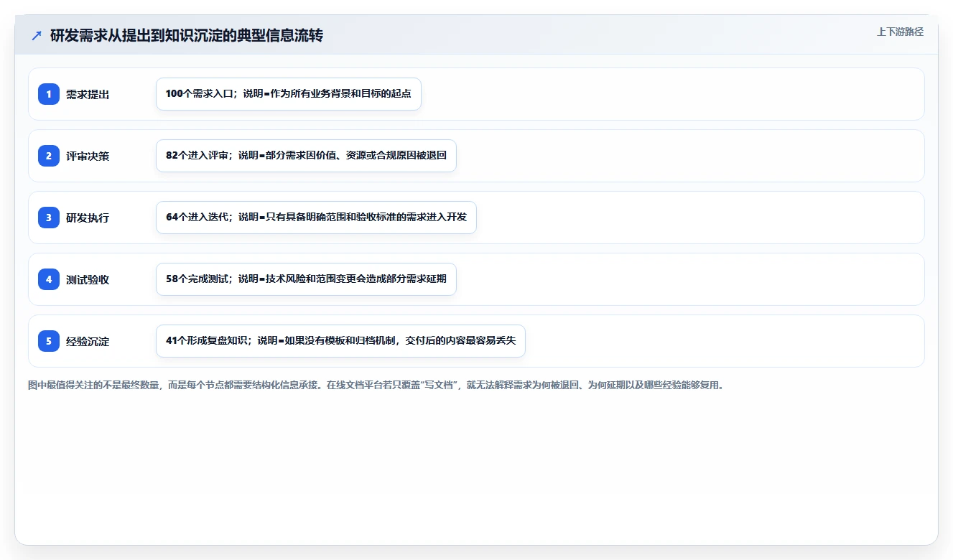Image resolution: width=953 pixels, height=560 pixels.
Task: Select step number 2 badge
Action: coord(49,156)
